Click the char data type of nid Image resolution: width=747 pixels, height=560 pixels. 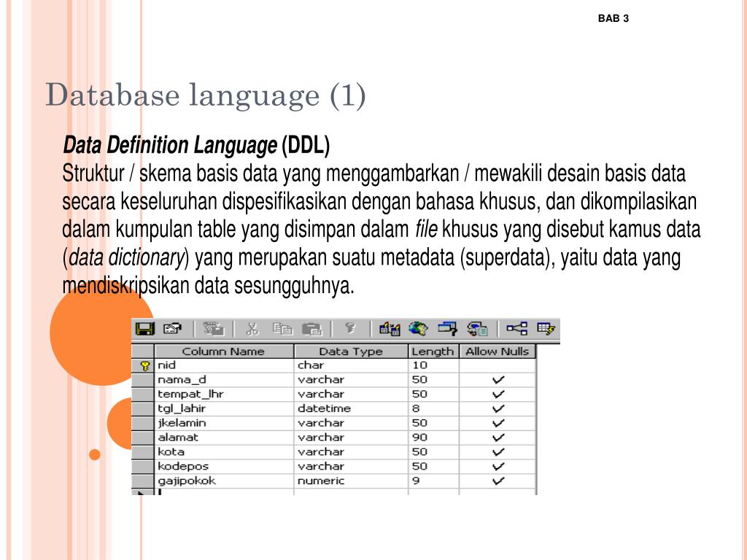click(x=351, y=365)
